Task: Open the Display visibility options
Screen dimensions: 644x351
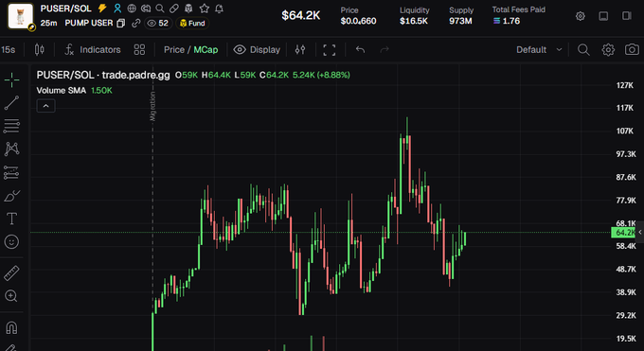Action: coord(257,50)
